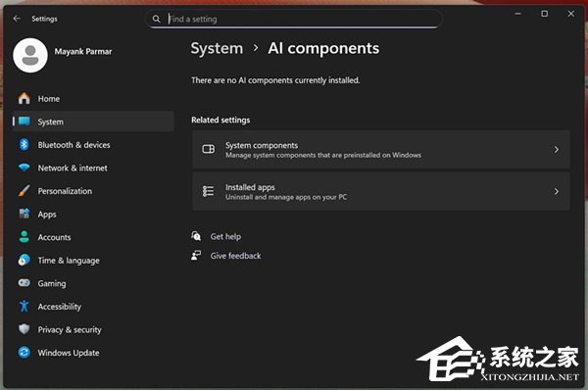The image size is (588, 390).
Task: Click the Windows Update sync icon
Action: (24, 352)
